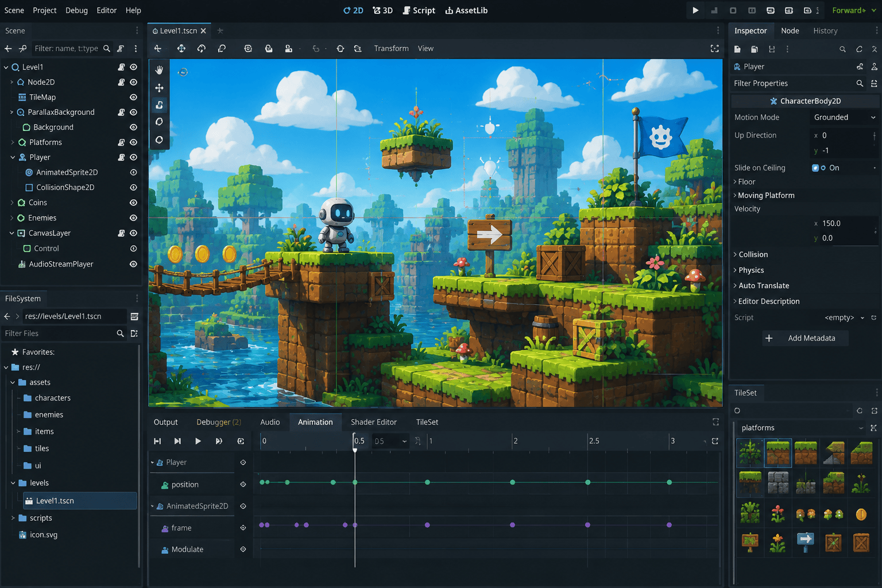Image resolution: width=882 pixels, height=588 pixels.
Task: Toggle animation loop mode icon
Action: click(241, 441)
